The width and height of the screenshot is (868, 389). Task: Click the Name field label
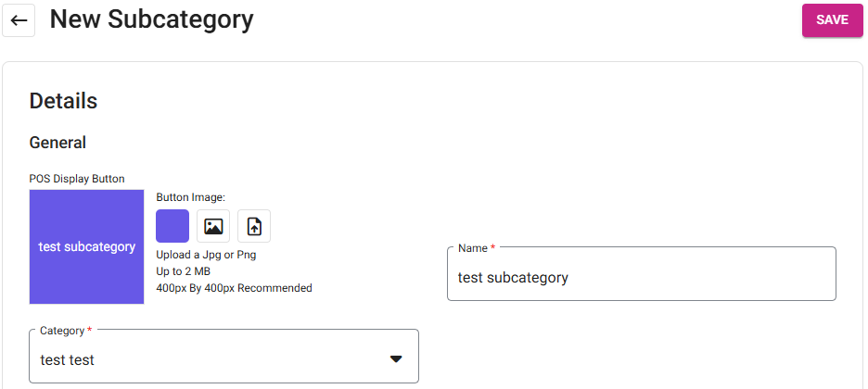pos(477,247)
